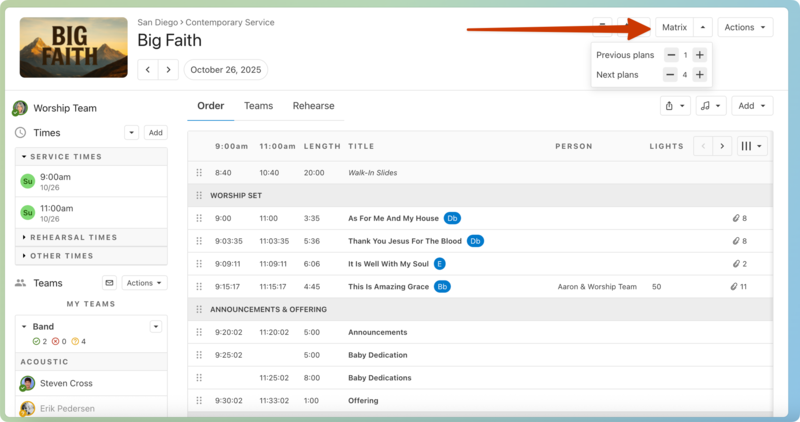Switch to the Teams tab
The width and height of the screenshot is (800, 422).
click(x=258, y=106)
